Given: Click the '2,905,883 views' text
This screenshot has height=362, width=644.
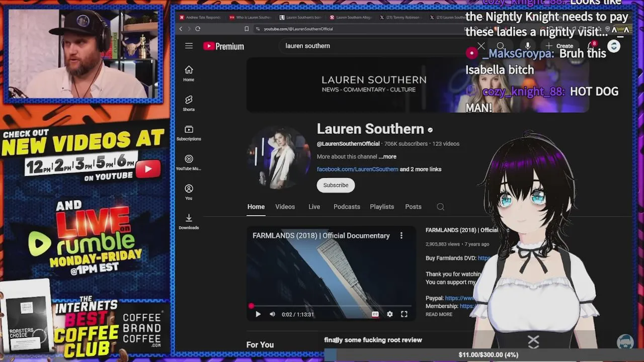Looking at the screenshot, I should (443, 244).
